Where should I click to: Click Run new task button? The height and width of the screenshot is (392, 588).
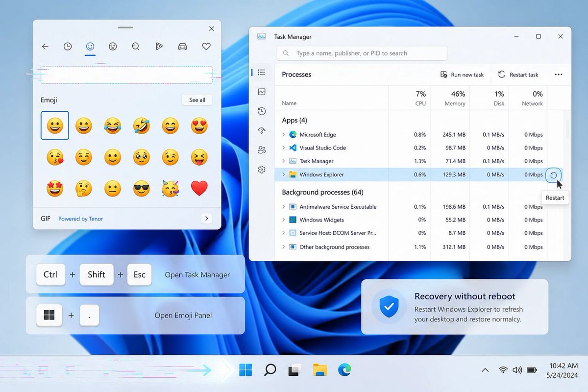[462, 74]
